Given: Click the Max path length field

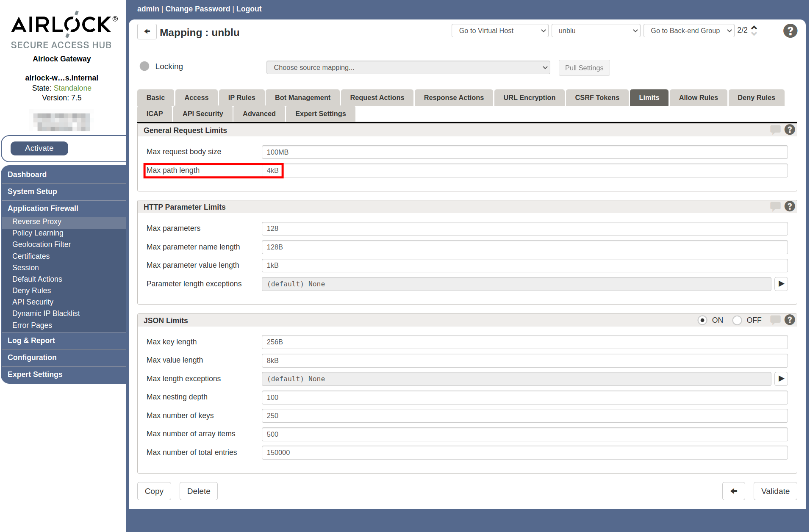Looking at the screenshot, I should pos(524,171).
